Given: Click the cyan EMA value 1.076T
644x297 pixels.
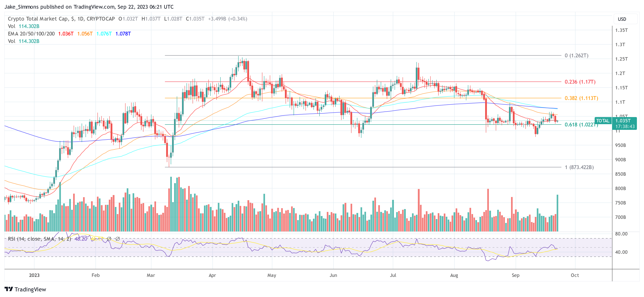Looking at the screenshot, I should pyautogui.click(x=104, y=34).
